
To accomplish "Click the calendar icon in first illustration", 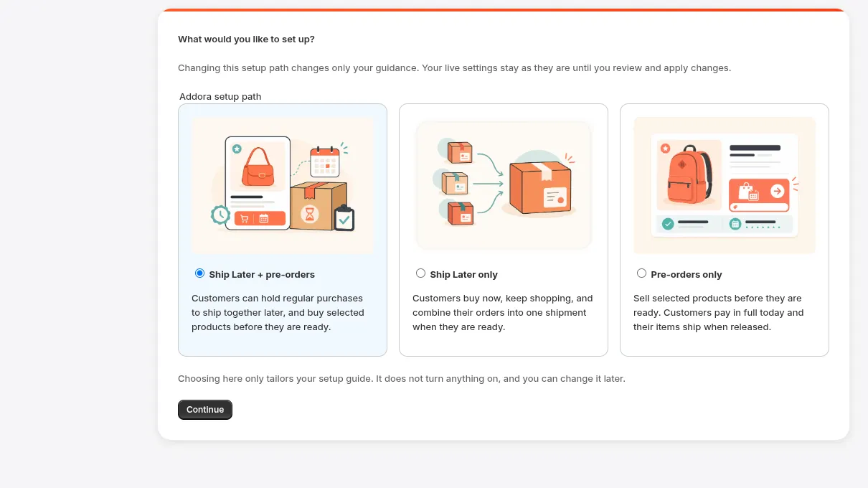I will pos(324,161).
